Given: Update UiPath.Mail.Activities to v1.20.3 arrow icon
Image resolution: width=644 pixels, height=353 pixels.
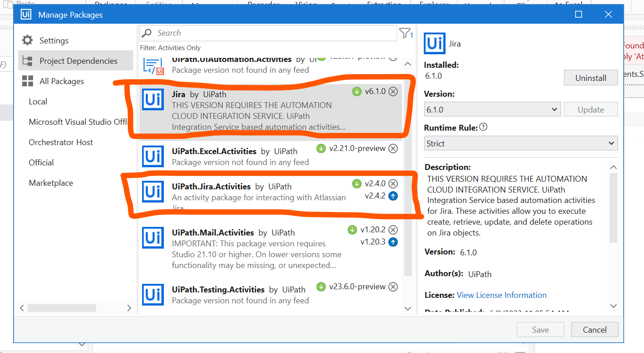Looking at the screenshot, I should pos(393,242).
